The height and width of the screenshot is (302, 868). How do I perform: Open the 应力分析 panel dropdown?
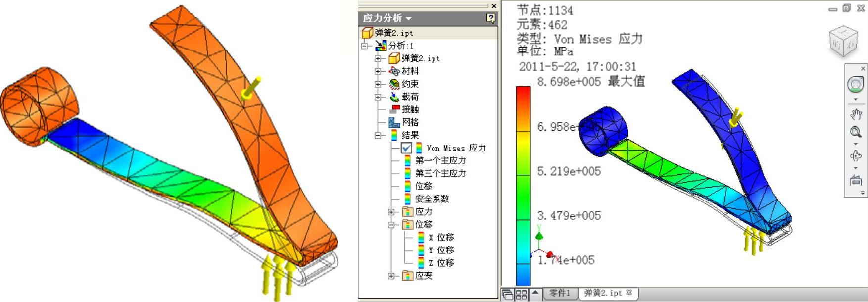point(408,18)
